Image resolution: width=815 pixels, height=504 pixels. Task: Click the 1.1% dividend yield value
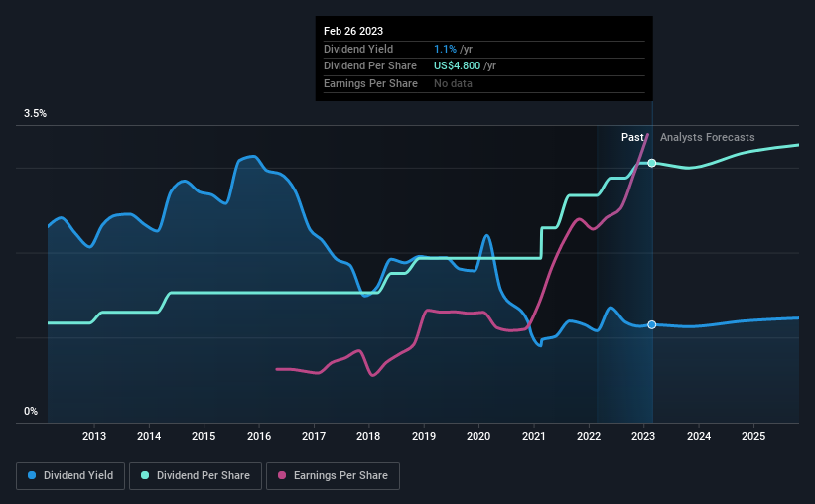coord(445,49)
